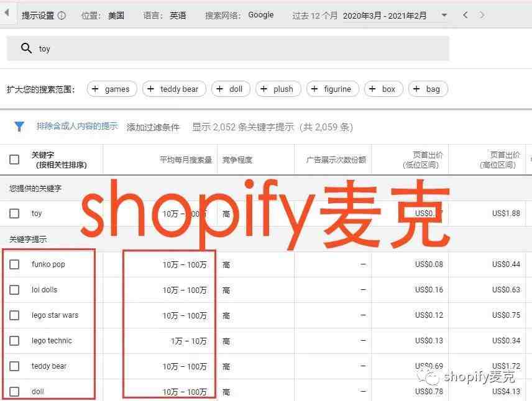Add the doll suggestion chip

point(231,89)
